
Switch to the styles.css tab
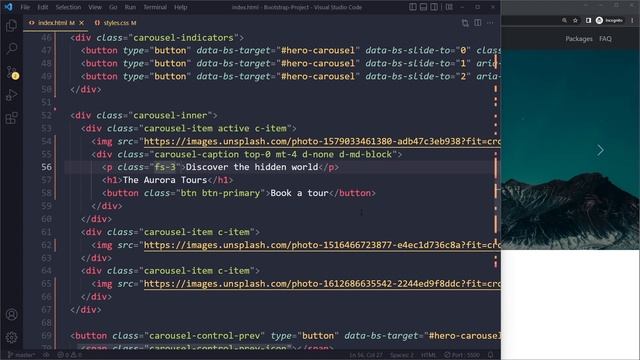[116, 23]
